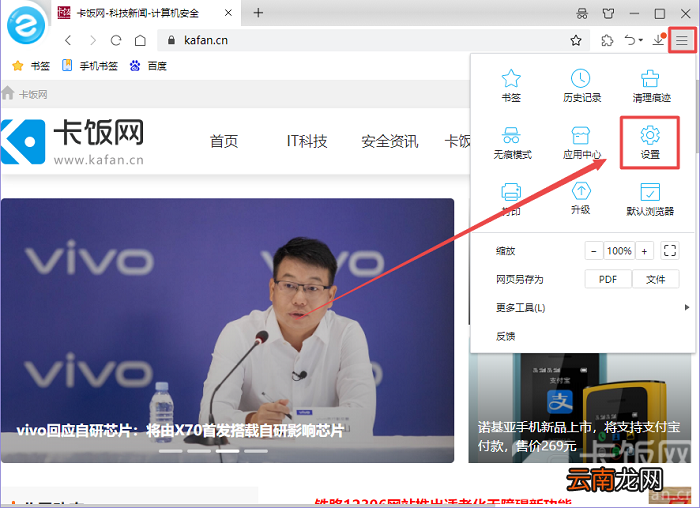Increase zoom with plus button
Image resolution: width=700 pixels, height=508 pixels.
pyautogui.click(x=644, y=251)
